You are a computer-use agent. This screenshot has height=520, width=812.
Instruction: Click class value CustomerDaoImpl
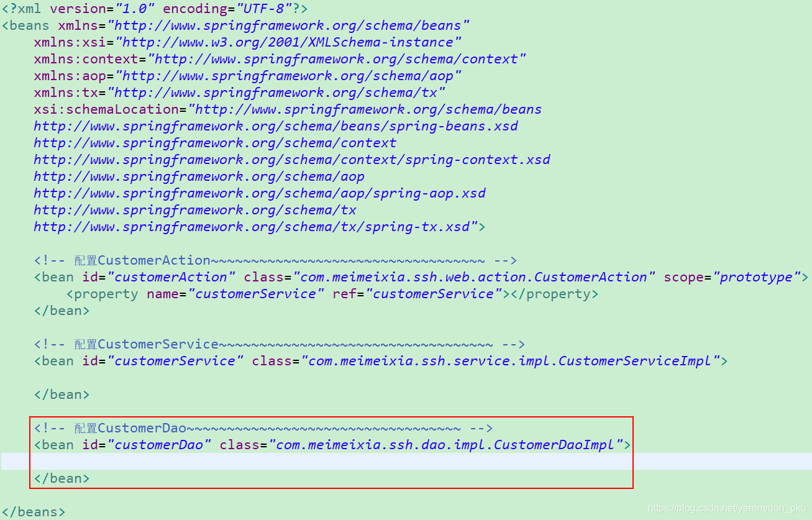[445, 445]
